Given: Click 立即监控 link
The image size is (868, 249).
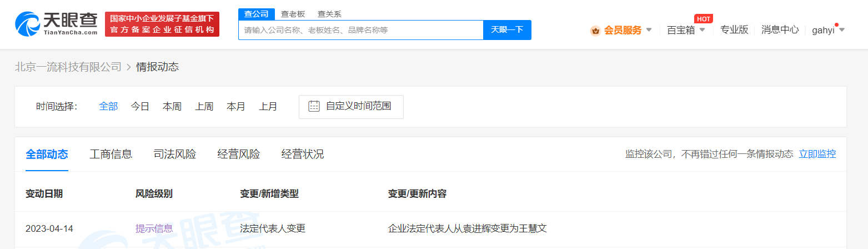Looking at the screenshot, I should [x=817, y=155].
